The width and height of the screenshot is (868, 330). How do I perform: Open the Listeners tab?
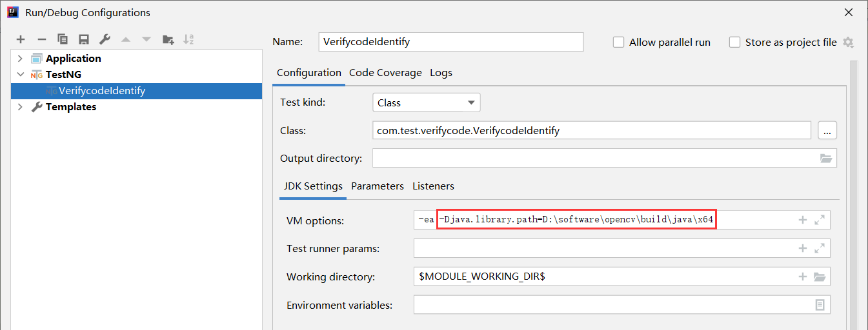tap(433, 186)
